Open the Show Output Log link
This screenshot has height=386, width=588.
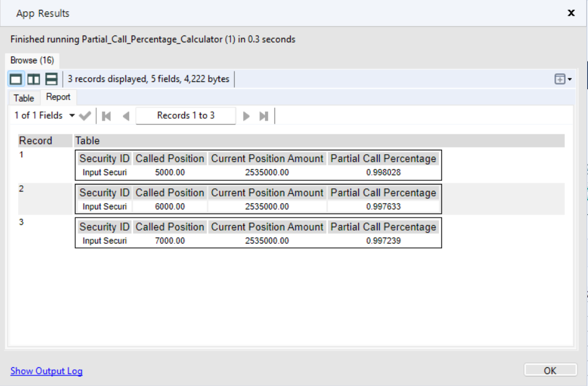click(x=47, y=371)
